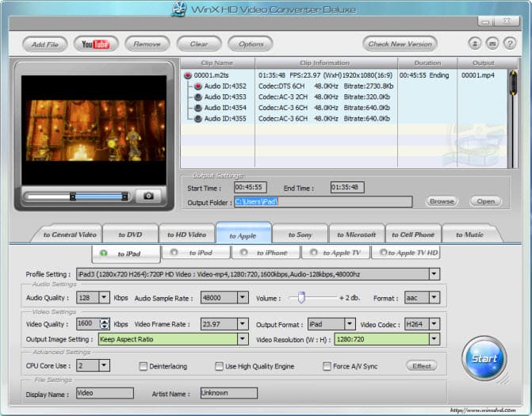Click the Display Name field
The width and height of the screenshot is (532, 416).
tap(105, 393)
